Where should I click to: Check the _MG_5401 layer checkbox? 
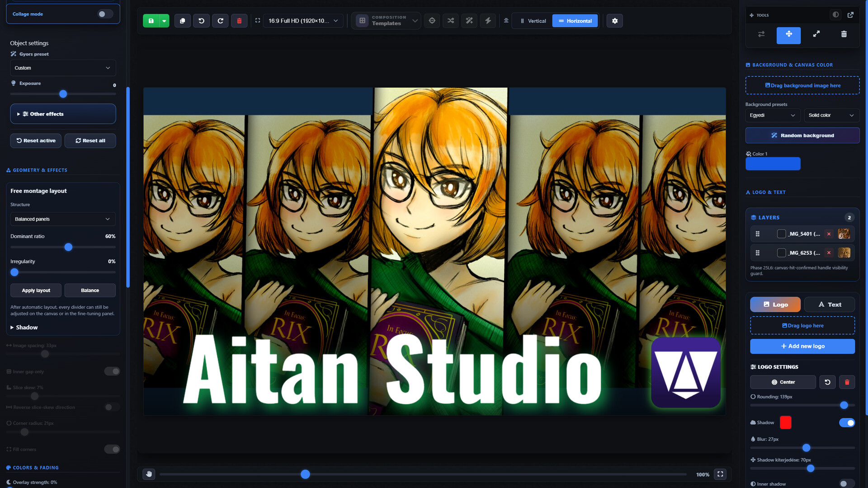pyautogui.click(x=781, y=234)
